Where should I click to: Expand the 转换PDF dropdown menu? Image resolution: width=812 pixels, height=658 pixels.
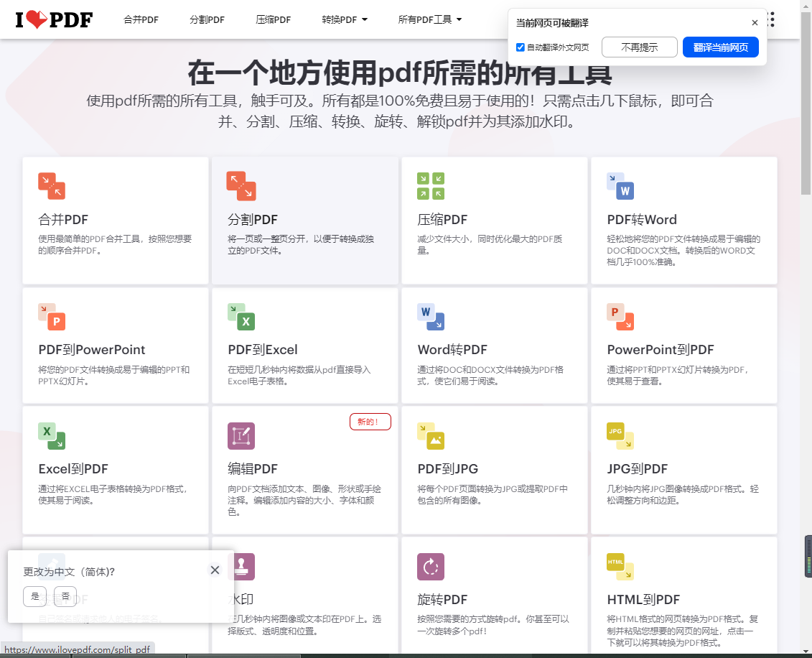pyautogui.click(x=345, y=19)
